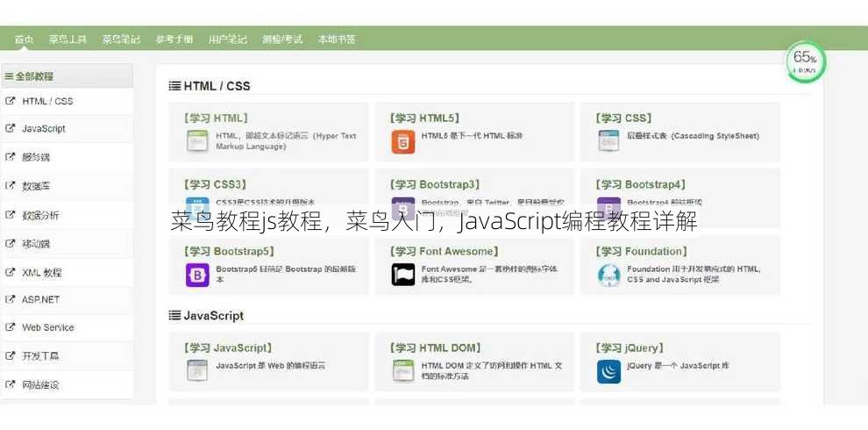The image size is (868, 430).
Task: Click the blue jQuery logo icon
Action: pyautogui.click(x=609, y=372)
